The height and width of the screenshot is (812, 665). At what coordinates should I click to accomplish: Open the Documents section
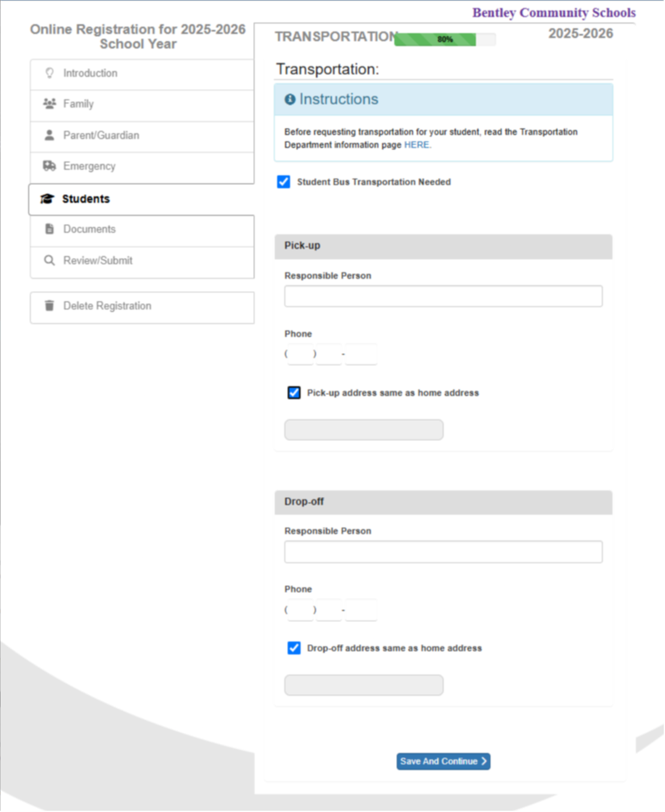[142, 231]
